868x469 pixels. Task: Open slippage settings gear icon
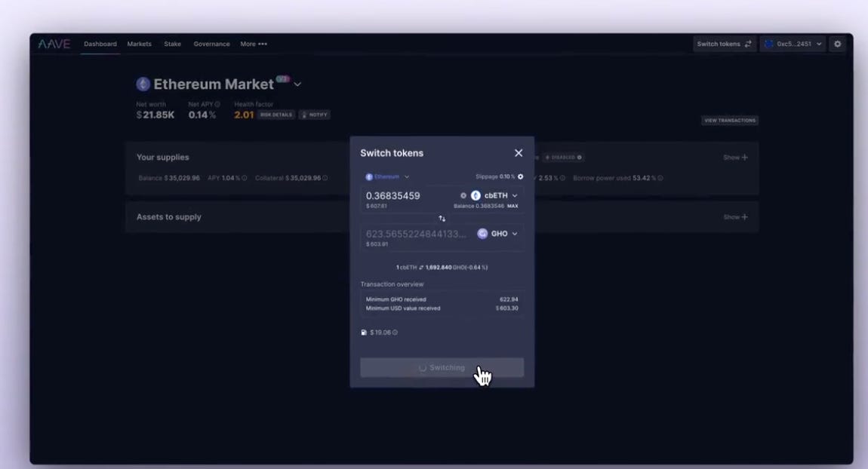520,177
